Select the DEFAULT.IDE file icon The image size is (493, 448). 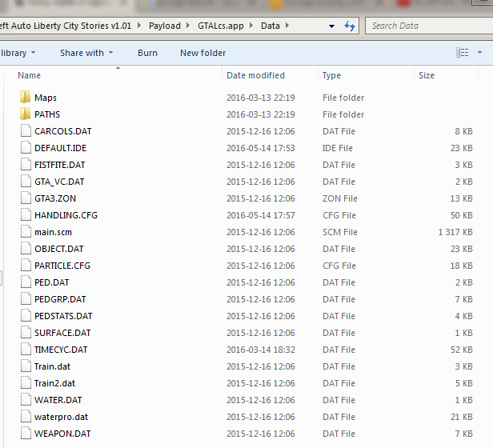[x=26, y=147]
